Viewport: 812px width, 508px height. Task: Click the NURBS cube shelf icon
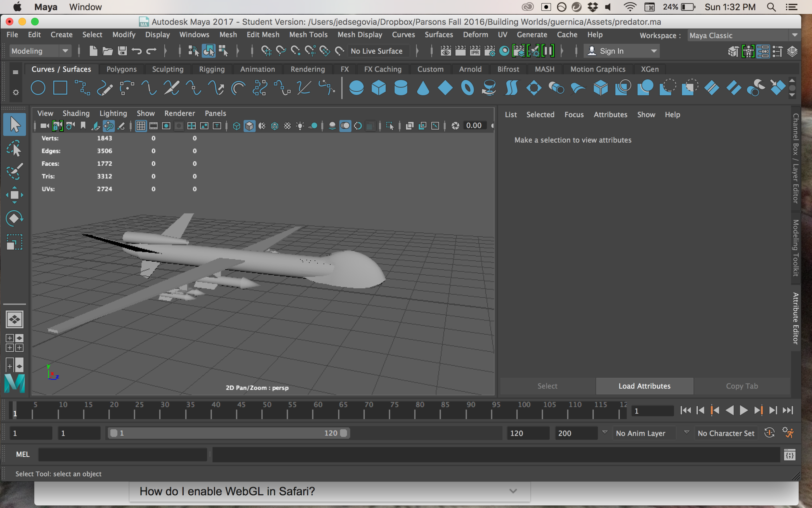point(379,88)
